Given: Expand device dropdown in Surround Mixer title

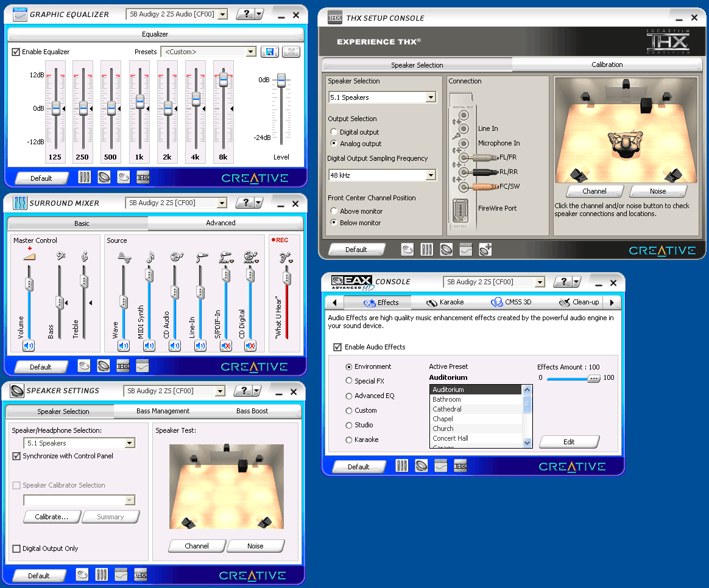Looking at the screenshot, I should coord(222,203).
